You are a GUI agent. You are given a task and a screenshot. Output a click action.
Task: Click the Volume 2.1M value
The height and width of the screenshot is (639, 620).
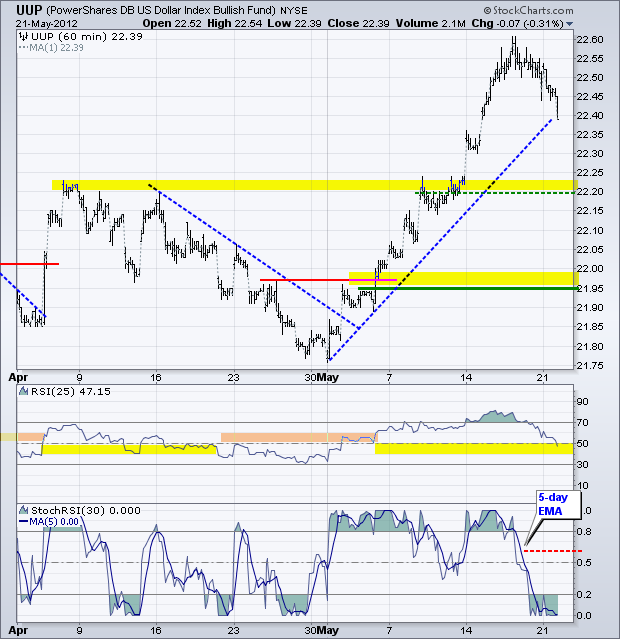(430, 24)
